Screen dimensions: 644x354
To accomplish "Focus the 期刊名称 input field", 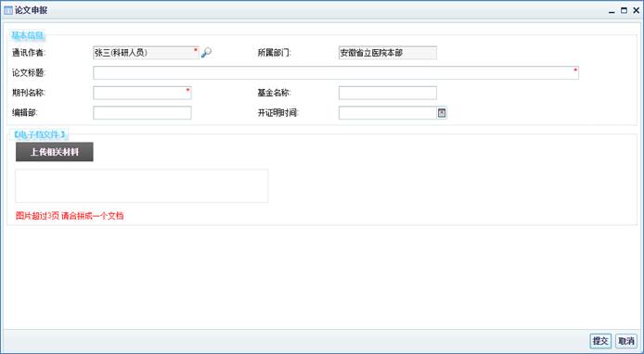I will (142, 93).
